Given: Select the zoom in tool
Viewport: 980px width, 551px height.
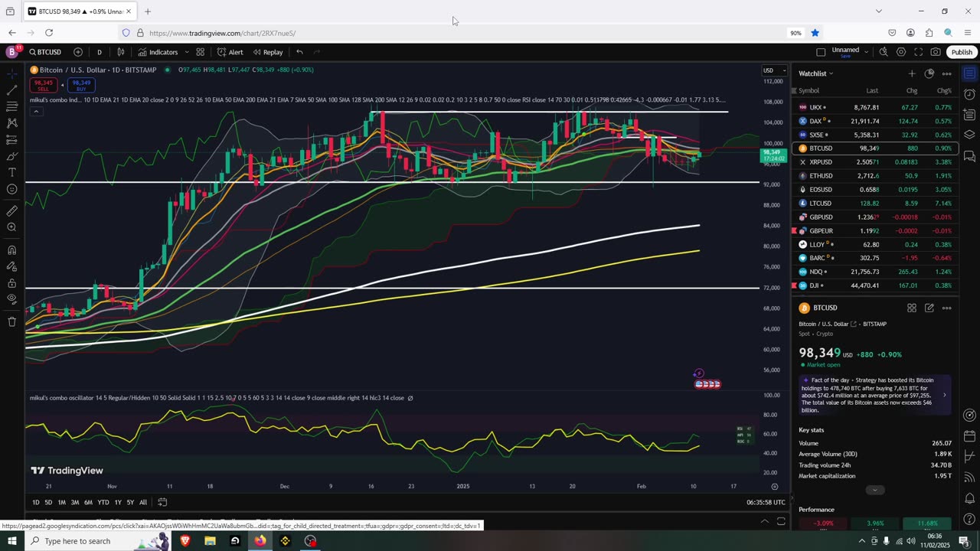Looking at the screenshot, I should click(11, 227).
